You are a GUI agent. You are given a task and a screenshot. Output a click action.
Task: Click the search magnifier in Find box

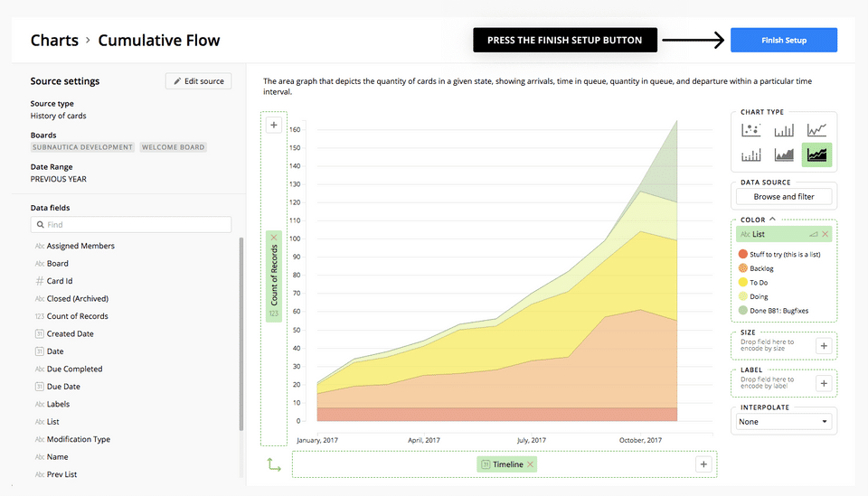[41, 224]
